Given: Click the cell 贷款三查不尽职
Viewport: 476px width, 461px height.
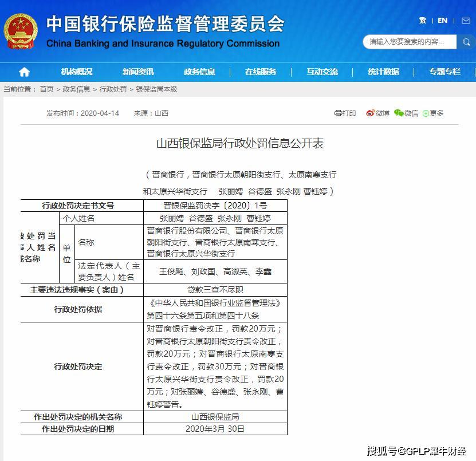Looking at the screenshot, I should 215,290.
